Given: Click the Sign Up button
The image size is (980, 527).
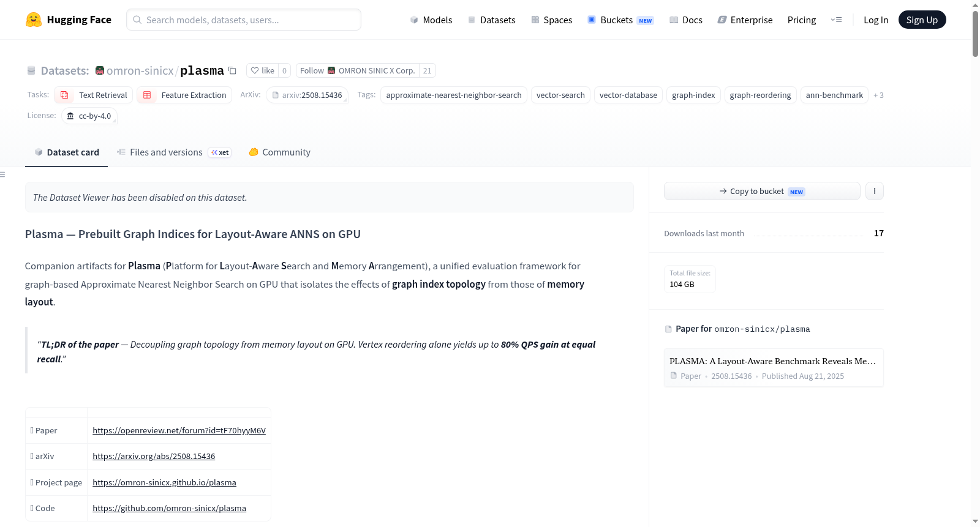Looking at the screenshot, I should tap(922, 20).
